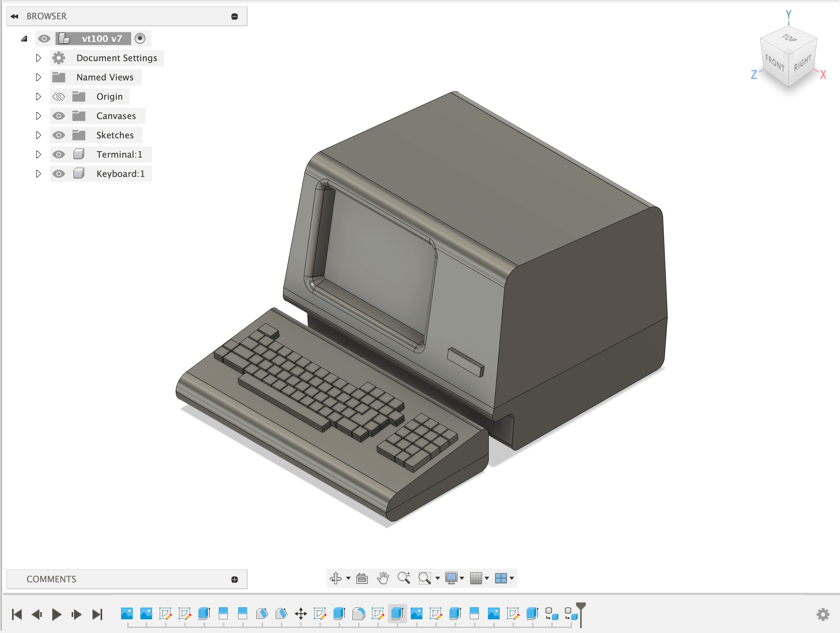This screenshot has height=633, width=840.
Task: Open timeline settings gear icon
Action: click(823, 614)
